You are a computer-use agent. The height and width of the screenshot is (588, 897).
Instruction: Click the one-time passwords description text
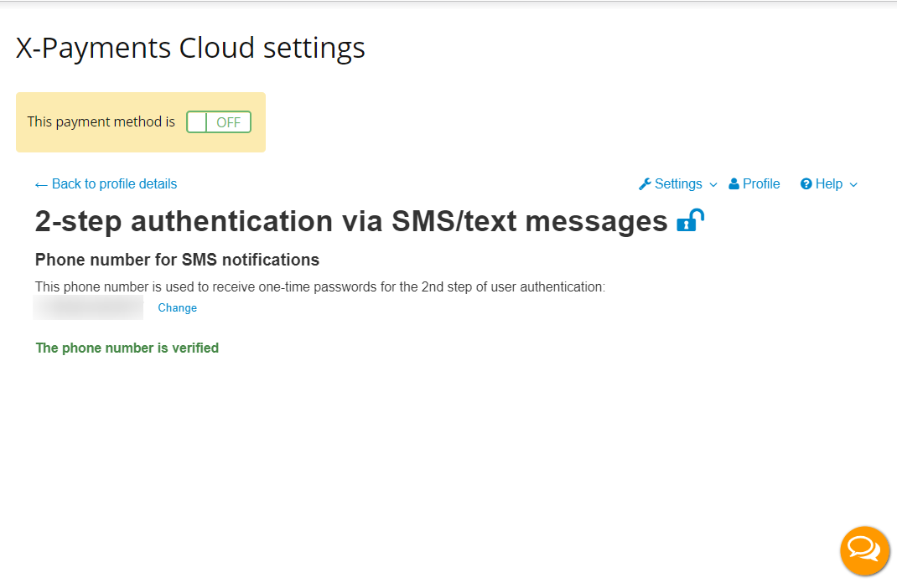(x=319, y=286)
